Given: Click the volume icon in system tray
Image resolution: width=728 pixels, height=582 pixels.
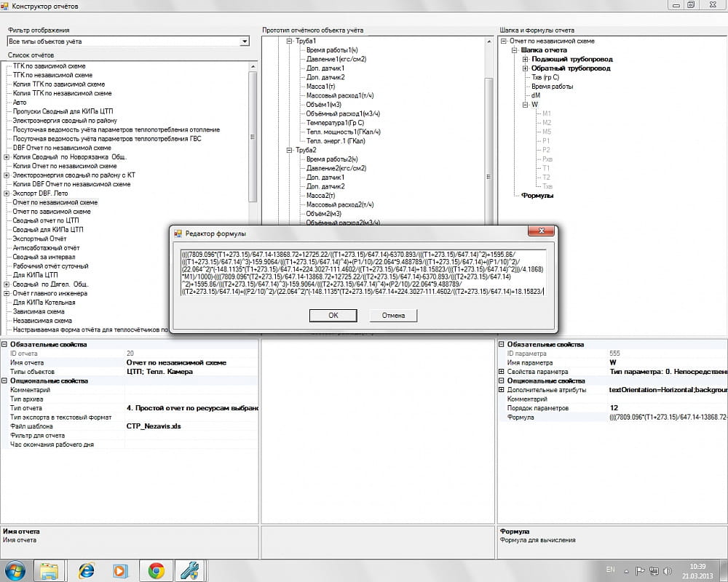Looking at the screenshot, I should [x=666, y=569].
